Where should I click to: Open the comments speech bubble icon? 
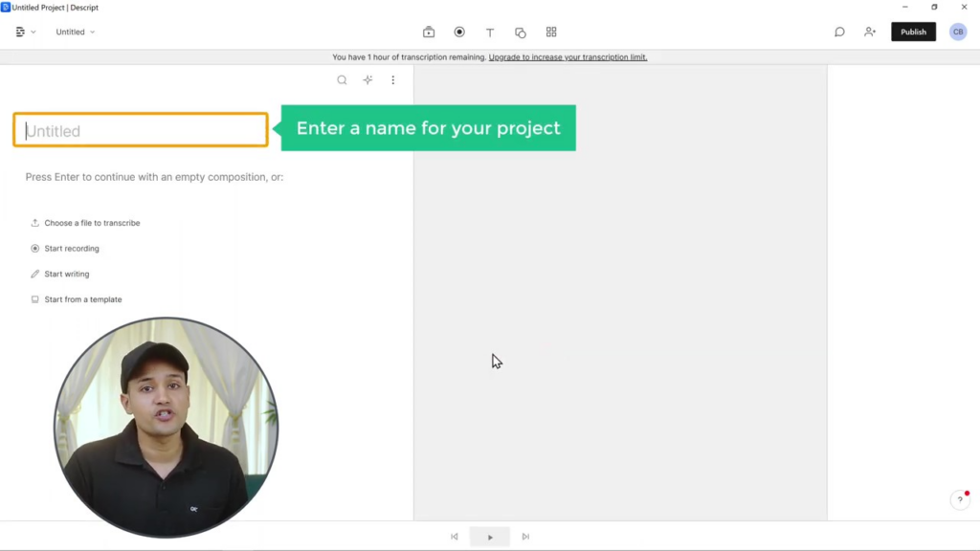click(x=839, y=32)
